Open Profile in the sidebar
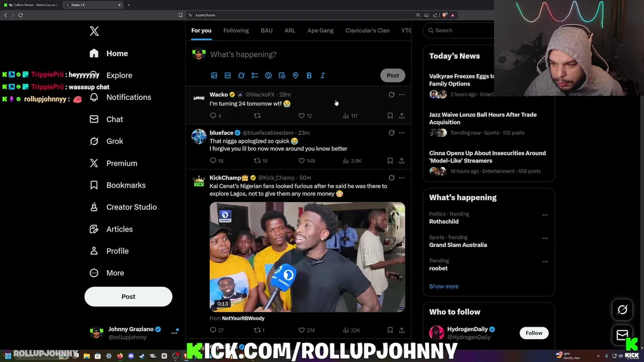 coord(109,251)
